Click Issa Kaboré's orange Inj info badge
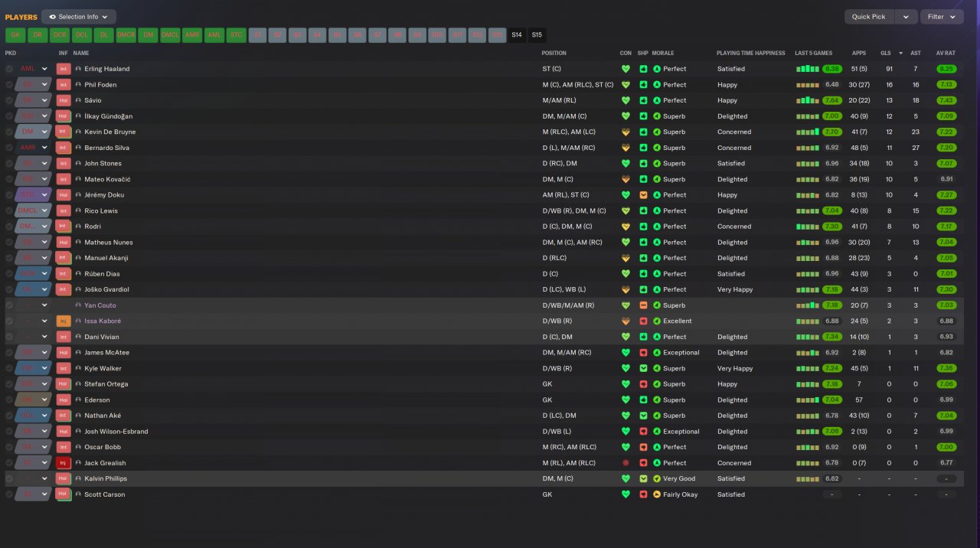The image size is (980, 548). point(64,321)
